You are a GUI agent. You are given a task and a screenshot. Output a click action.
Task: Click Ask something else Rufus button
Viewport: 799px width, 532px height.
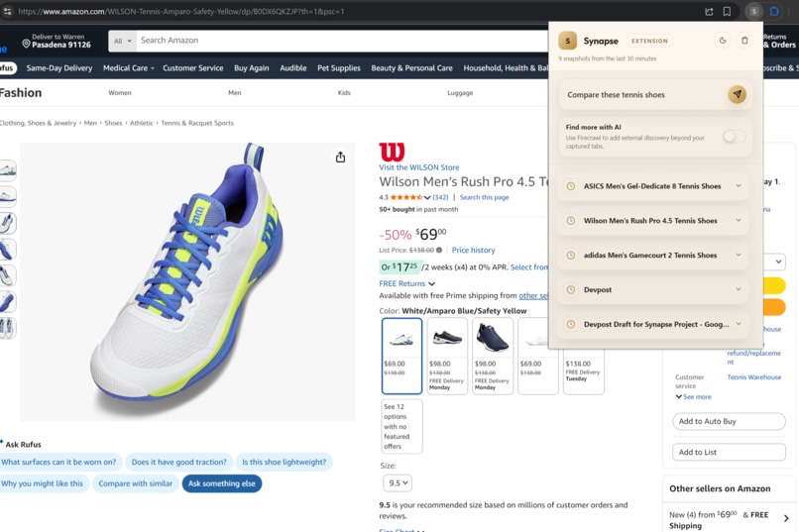(222, 483)
